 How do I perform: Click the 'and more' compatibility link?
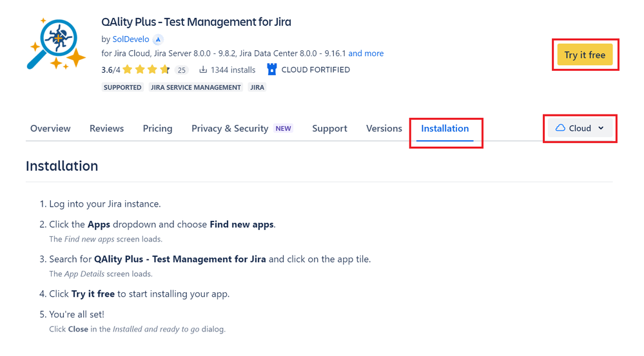366,53
